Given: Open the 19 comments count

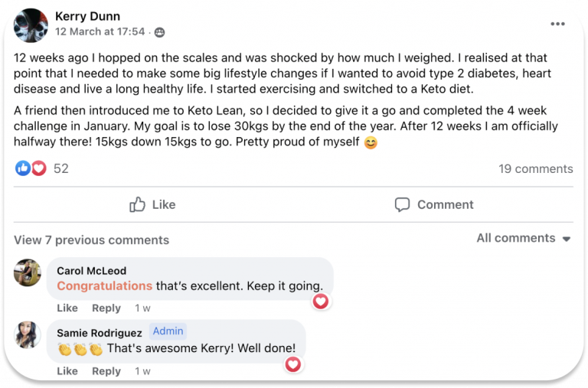Looking at the screenshot, I should tap(535, 168).
